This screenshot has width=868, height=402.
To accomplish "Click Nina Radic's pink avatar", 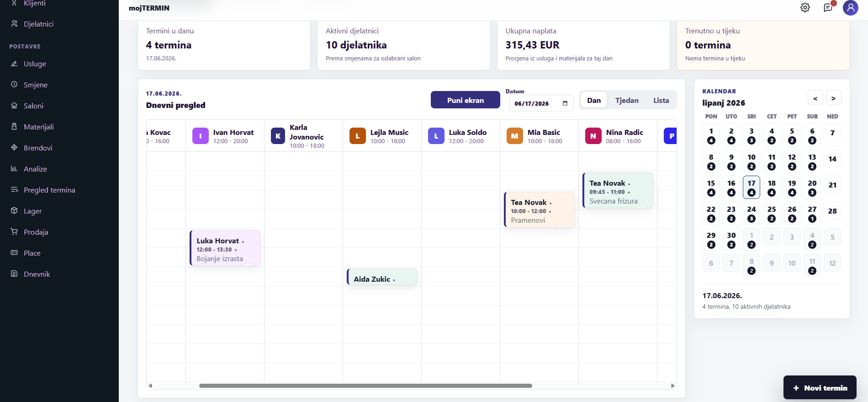I will (x=593, y=136).
